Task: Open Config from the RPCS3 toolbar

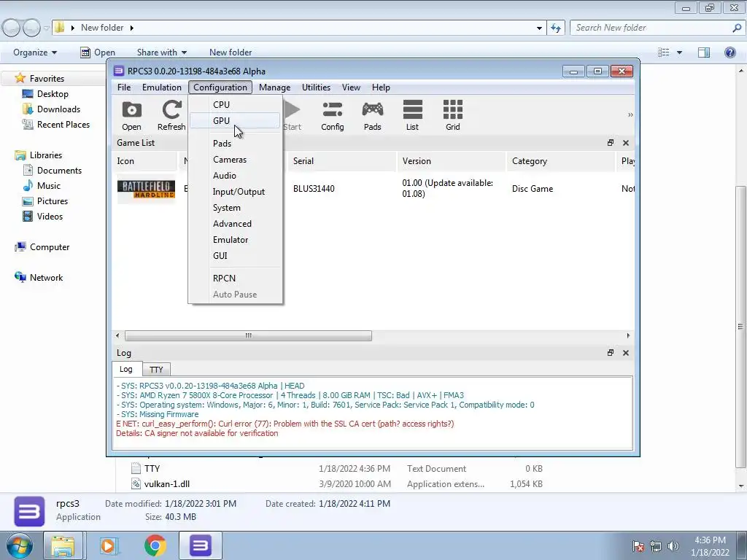Action: 332,115
